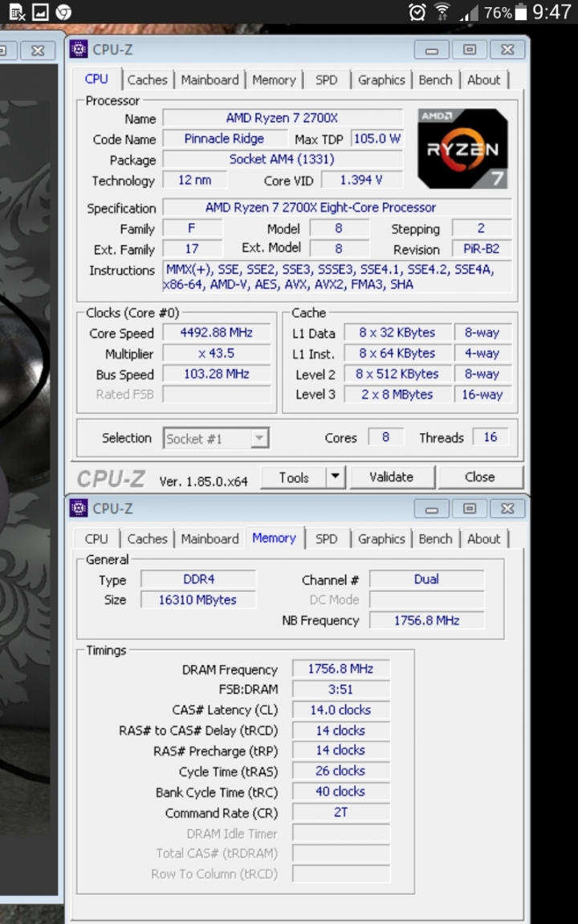This screenshot has width=578, height=924.
Task: Minimize the CPU-Z window showing CPU tab
Action: [x=432, y=50]
